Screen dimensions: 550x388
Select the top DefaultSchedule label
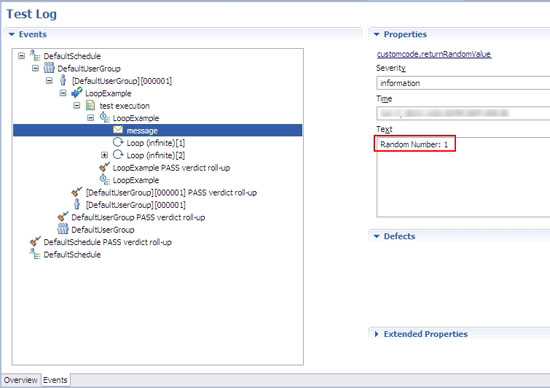(x=72, y=56)
